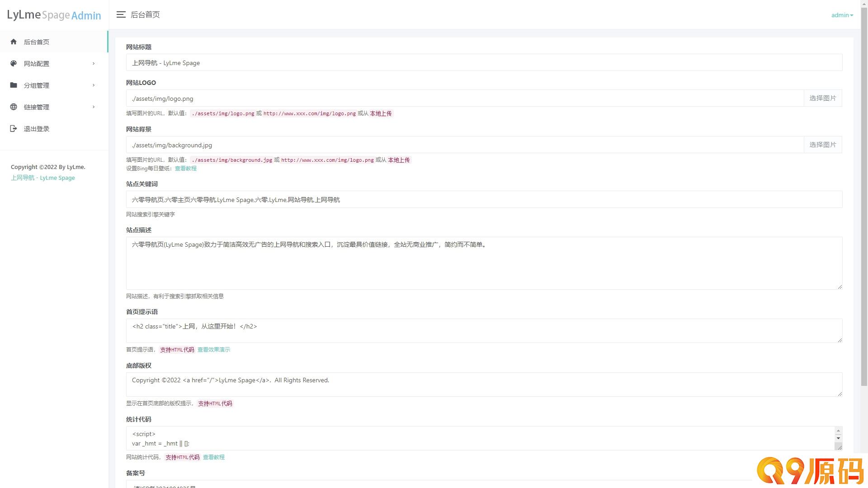The image size is (868, 488).
Task: Open the 分组管理 menu item
Action: (x=54, y=85)
